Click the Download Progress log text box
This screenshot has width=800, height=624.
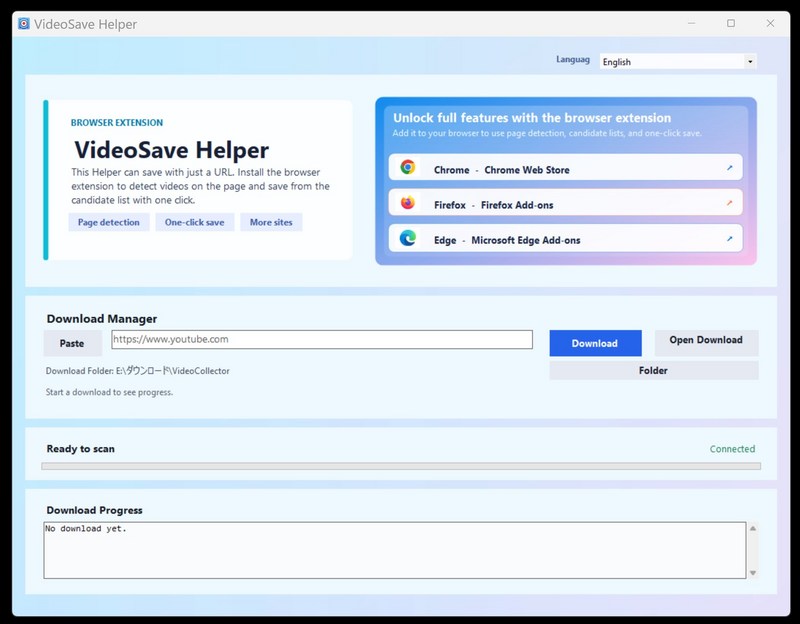tap(394, 550)
